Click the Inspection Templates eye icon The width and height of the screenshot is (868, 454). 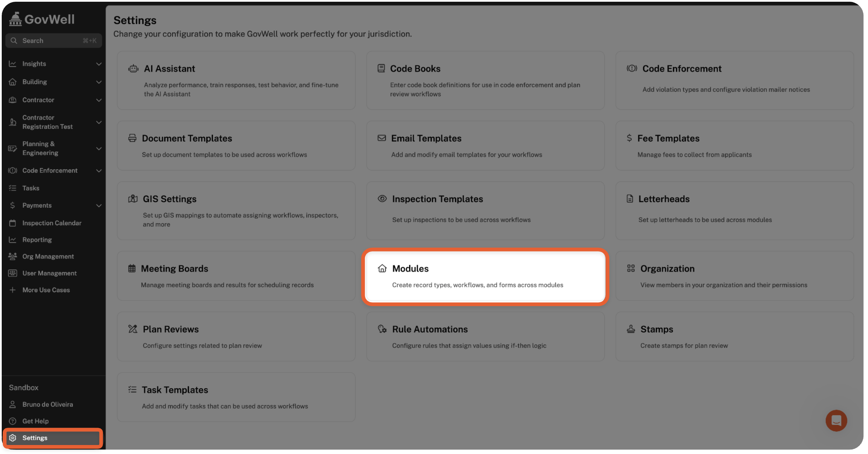point(382,199)
